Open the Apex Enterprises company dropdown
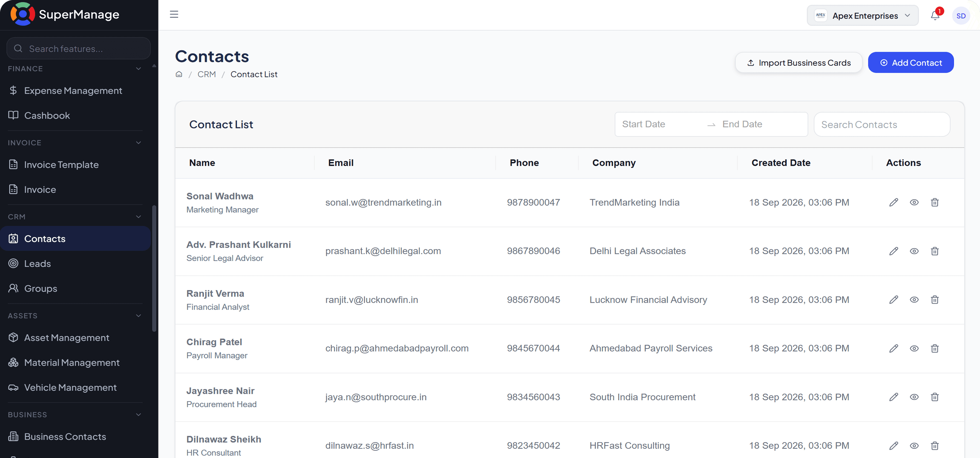 [x=863, y=16]
